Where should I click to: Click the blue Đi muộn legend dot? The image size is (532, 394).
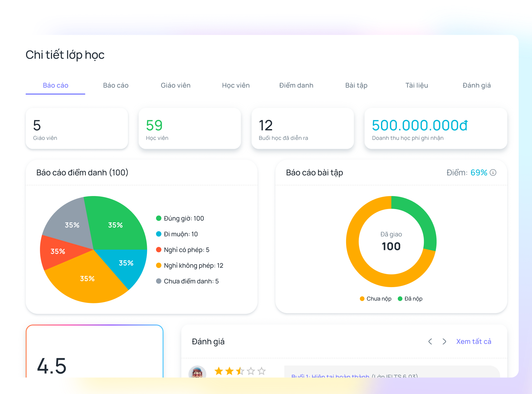coord(158,234)
